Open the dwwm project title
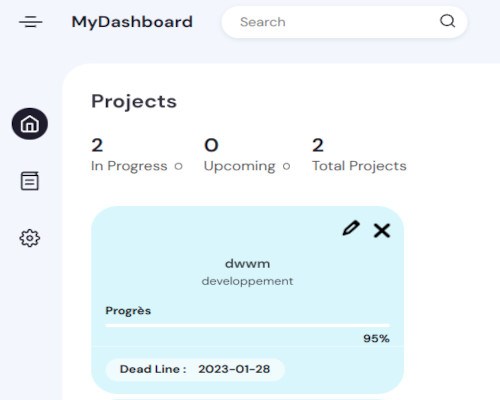Image resolution: width=500 pixels, height=400 pixels. tap(247, 264)
